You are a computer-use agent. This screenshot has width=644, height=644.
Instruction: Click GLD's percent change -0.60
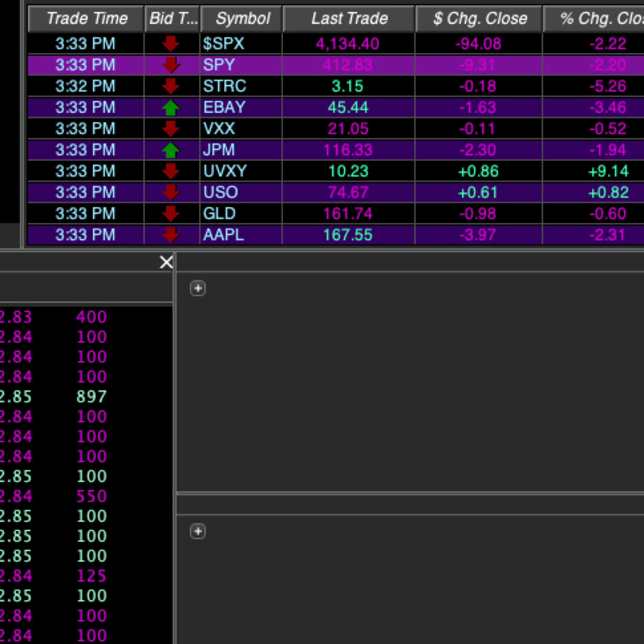click(x=608, y=214)
